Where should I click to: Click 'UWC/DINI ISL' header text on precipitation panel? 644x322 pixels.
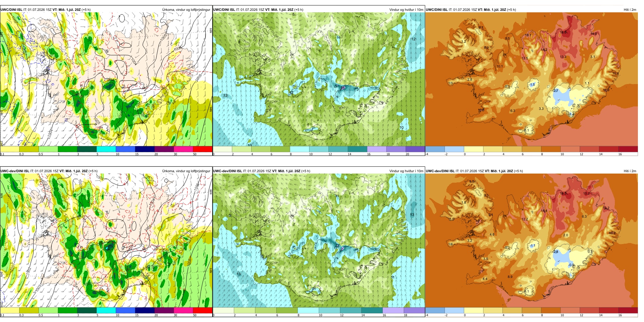coord(11,9)
